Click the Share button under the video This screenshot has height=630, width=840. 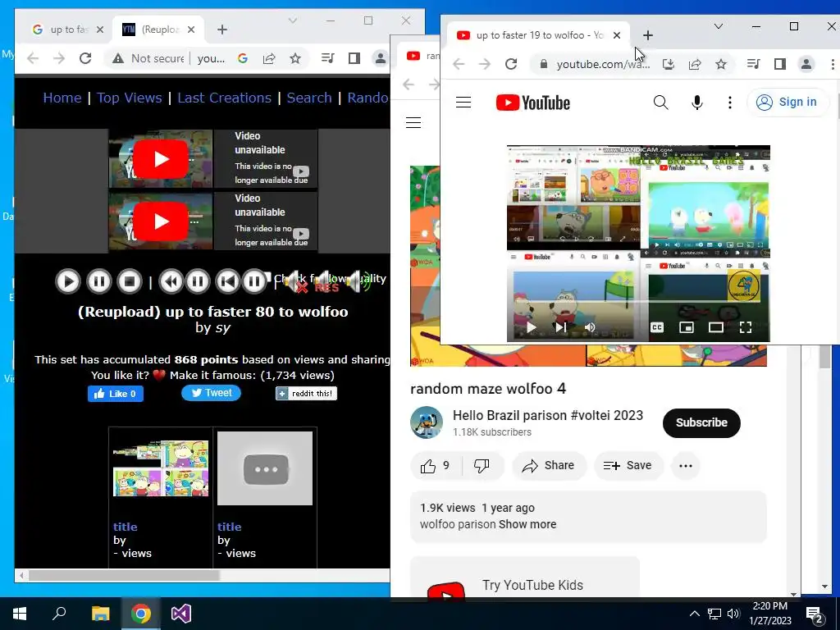[549, 466]
